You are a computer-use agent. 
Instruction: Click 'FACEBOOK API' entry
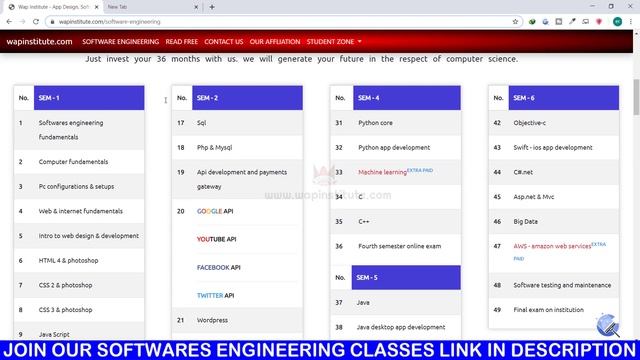point(219,267)
